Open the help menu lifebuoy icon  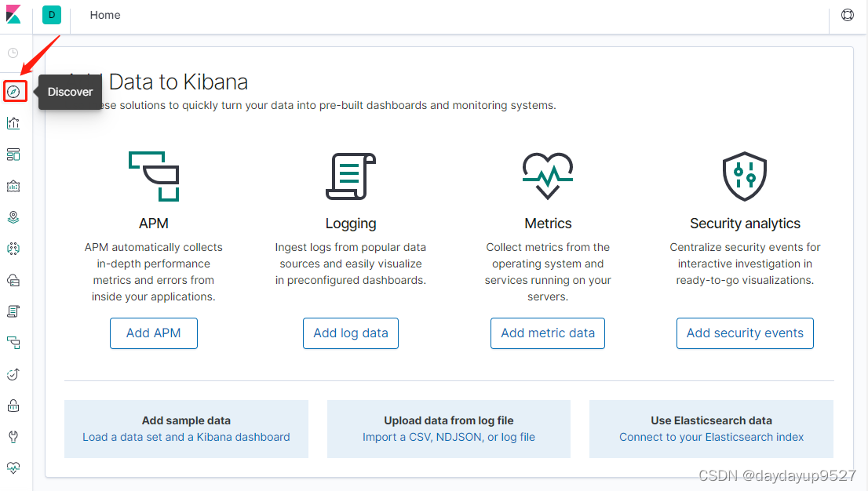click(848, 15)
